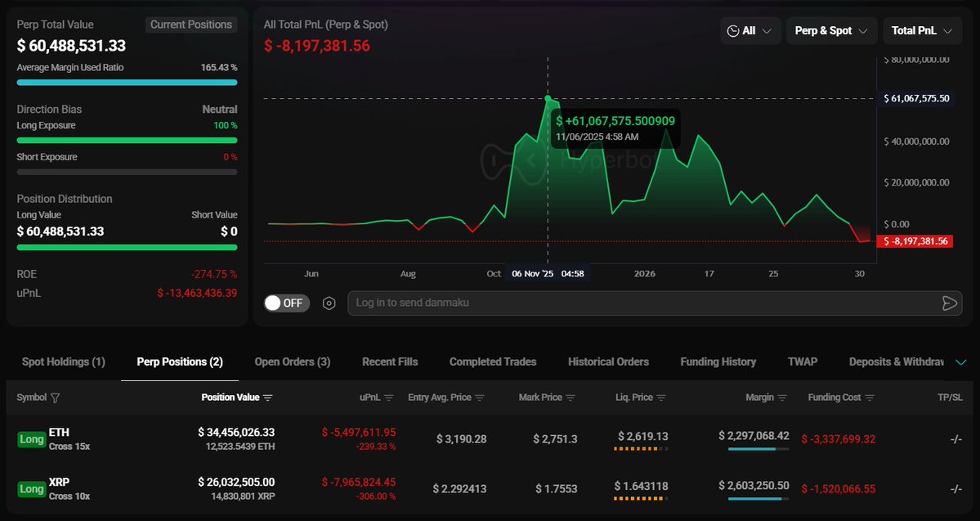Sort by Entry Avg. Price icon
The width and height of the screenshot is (980, 521).
coord(480,398)
